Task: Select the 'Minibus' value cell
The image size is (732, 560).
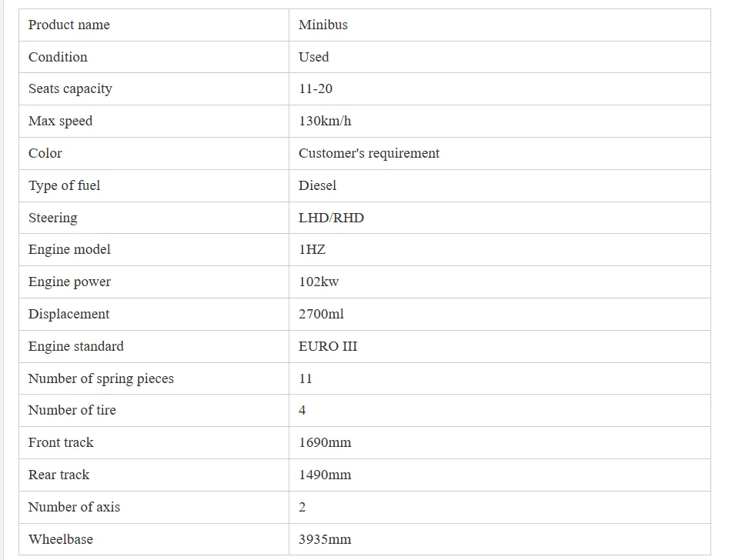Action: pyautogui.click(x=323, y=25)
